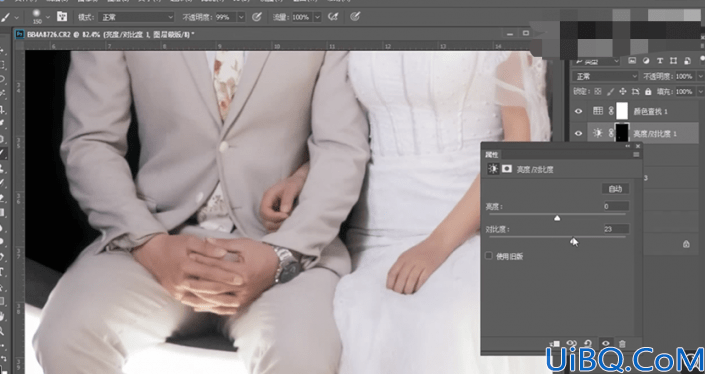Toggle mask link on 亮度/对比度 1 layer

[611, 133]
